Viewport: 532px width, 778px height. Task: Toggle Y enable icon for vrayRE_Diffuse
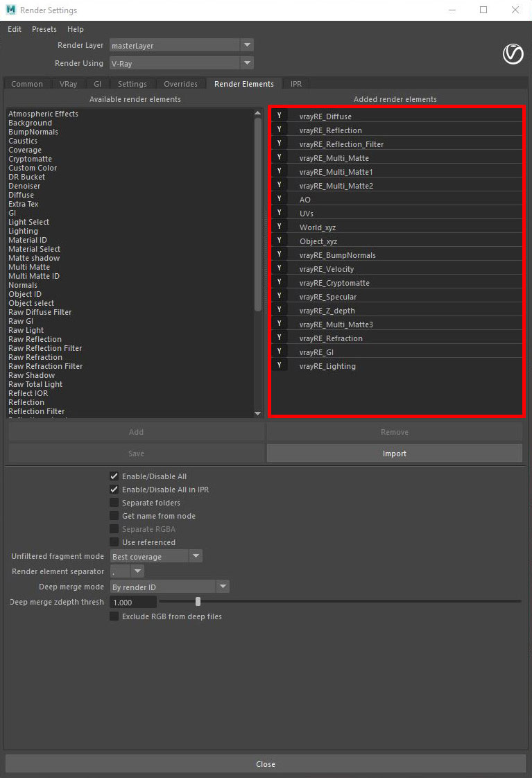pos(279,116)
